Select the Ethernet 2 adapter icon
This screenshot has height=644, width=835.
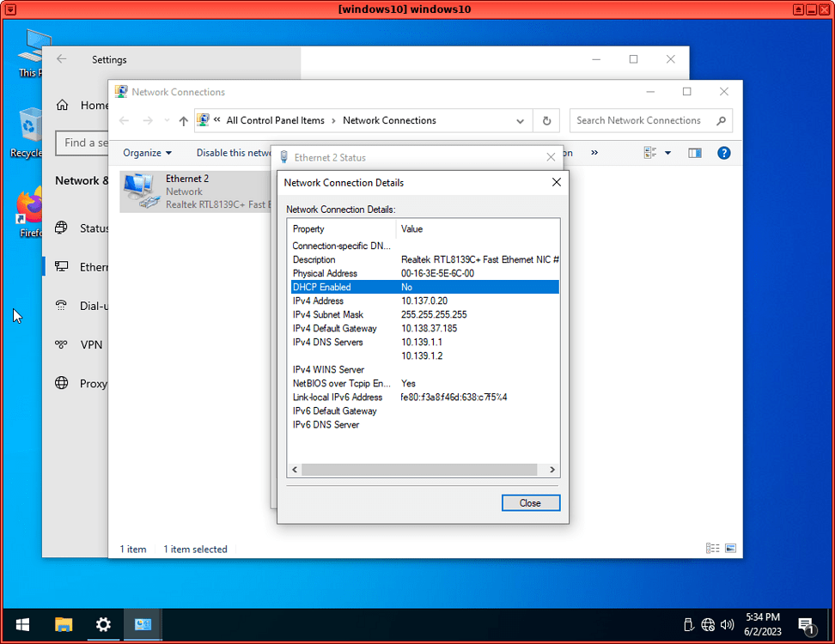tap(141, 191)
